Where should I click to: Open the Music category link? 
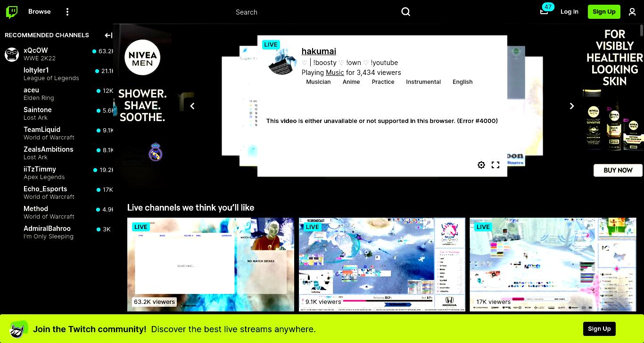point(335,73)
